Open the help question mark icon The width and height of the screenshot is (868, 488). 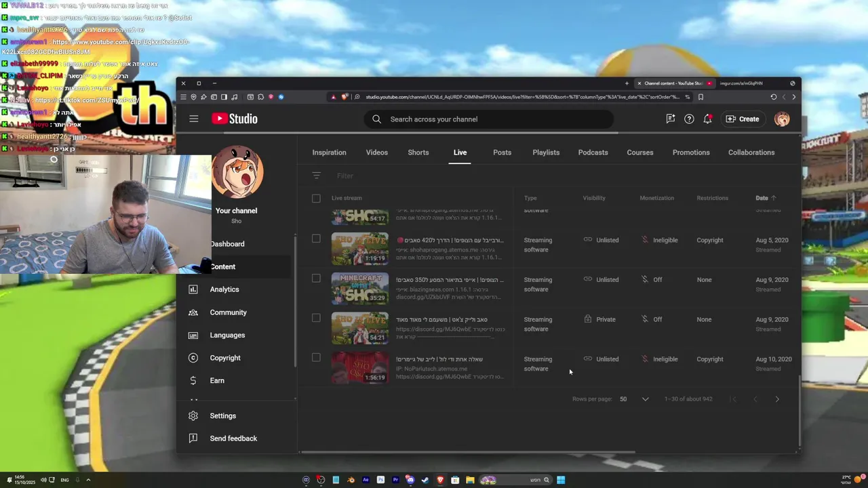point(689,119)
